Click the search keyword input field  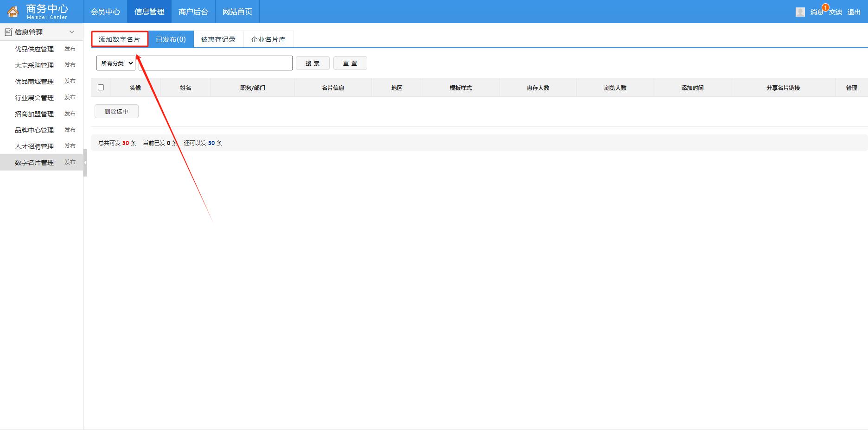coord(216,63)
